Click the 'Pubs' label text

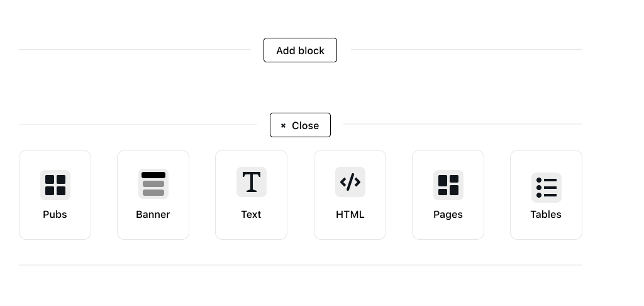click(x=55, y=214)
